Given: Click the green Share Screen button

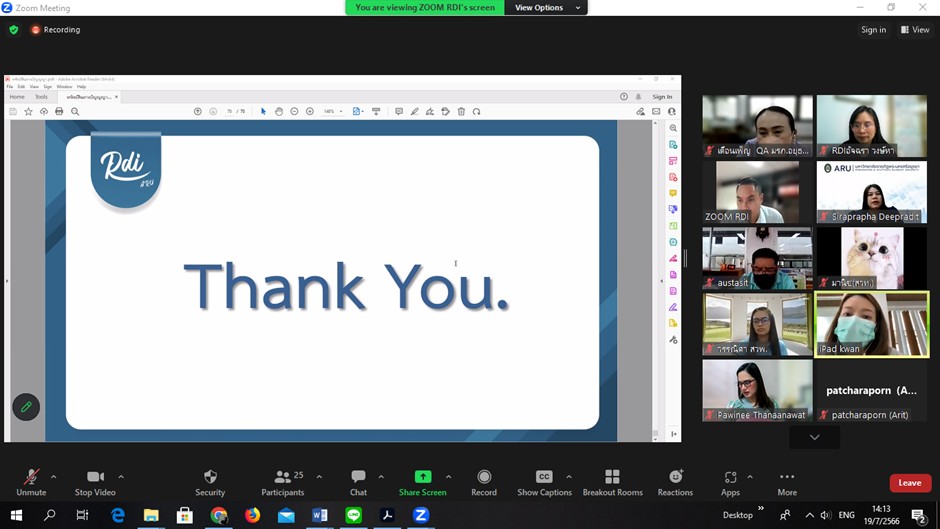Looking at the screenshot, I should (x=423, y=483).
